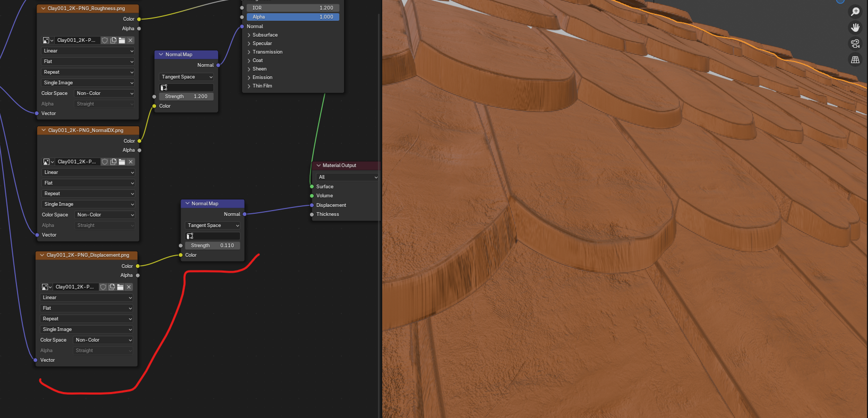Viewport: 868px width, 418px height.
Task: Open folder icon on NormalDX image node
Action: click(x=122, y=162)
